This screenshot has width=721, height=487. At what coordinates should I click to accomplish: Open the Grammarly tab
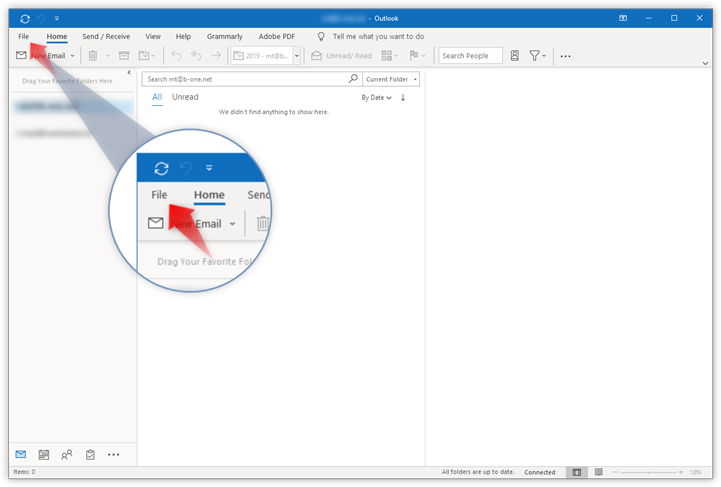[x=224, y=36]
